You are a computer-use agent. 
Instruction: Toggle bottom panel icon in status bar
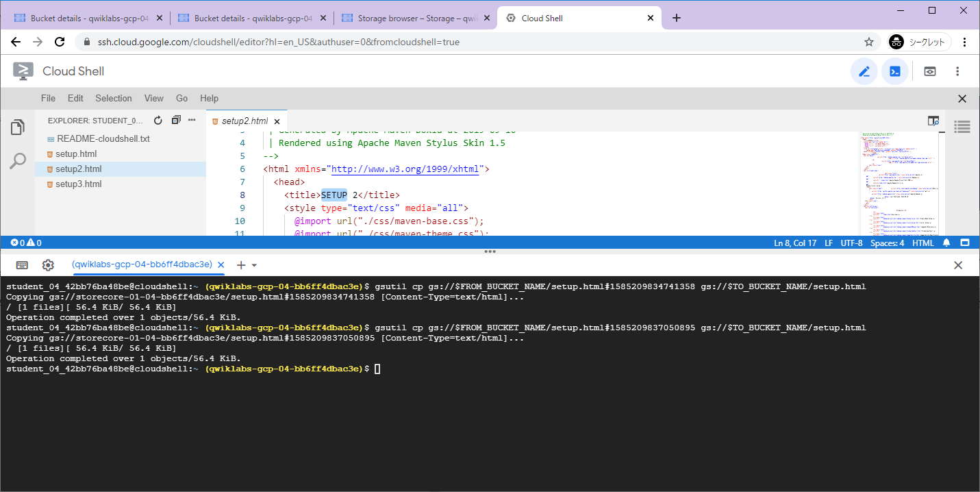click(965, 243)
